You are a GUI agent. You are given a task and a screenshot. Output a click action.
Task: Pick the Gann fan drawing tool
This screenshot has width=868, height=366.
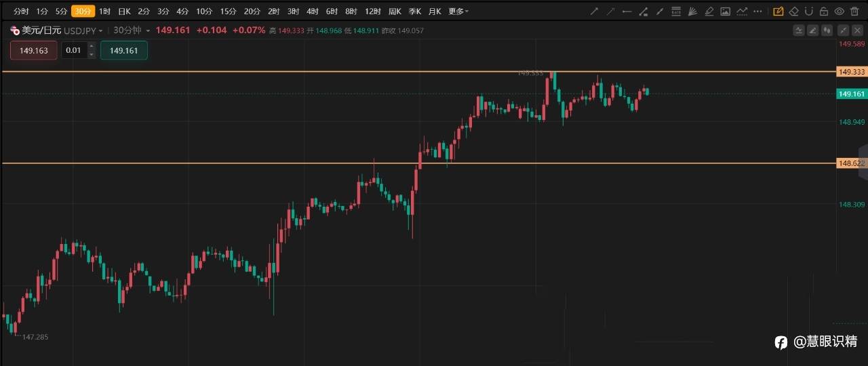pyautogui.click(x=692, y=12)
